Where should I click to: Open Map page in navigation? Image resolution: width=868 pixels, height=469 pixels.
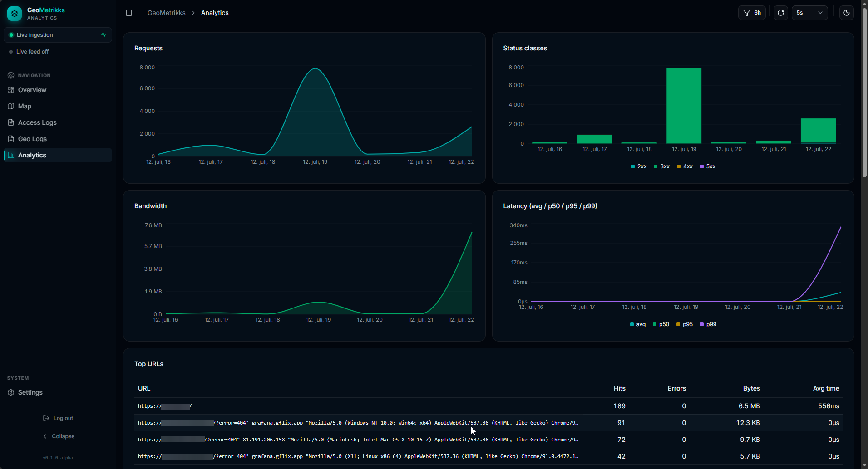[x=58, y=106]
